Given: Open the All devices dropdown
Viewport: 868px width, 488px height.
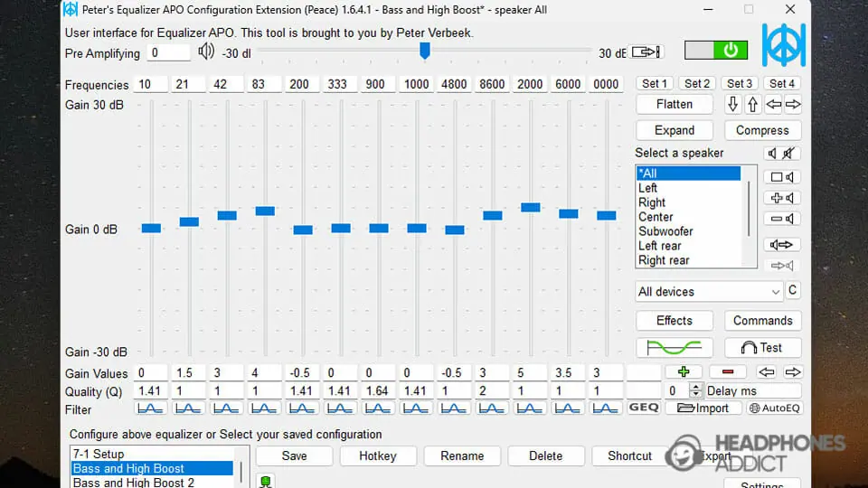Looking at the screenshot, I should 709,292.
